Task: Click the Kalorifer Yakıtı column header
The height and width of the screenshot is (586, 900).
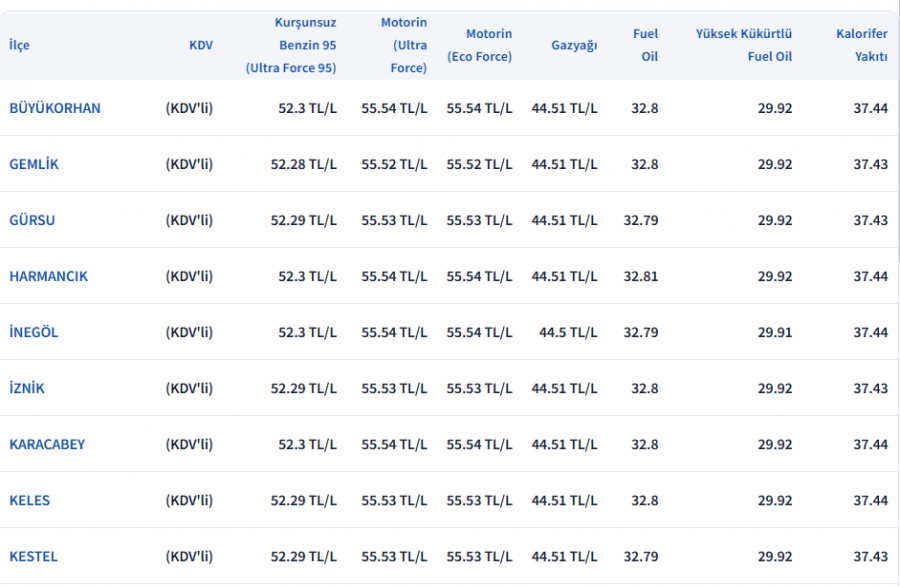Action: click(x=862, y=45)
